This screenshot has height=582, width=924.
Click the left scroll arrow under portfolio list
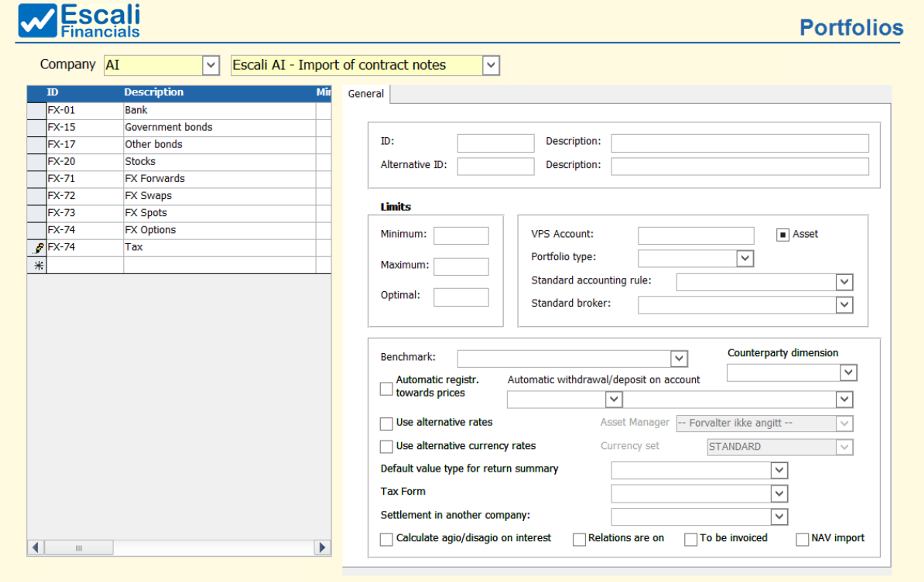click(x=36, y=547)
